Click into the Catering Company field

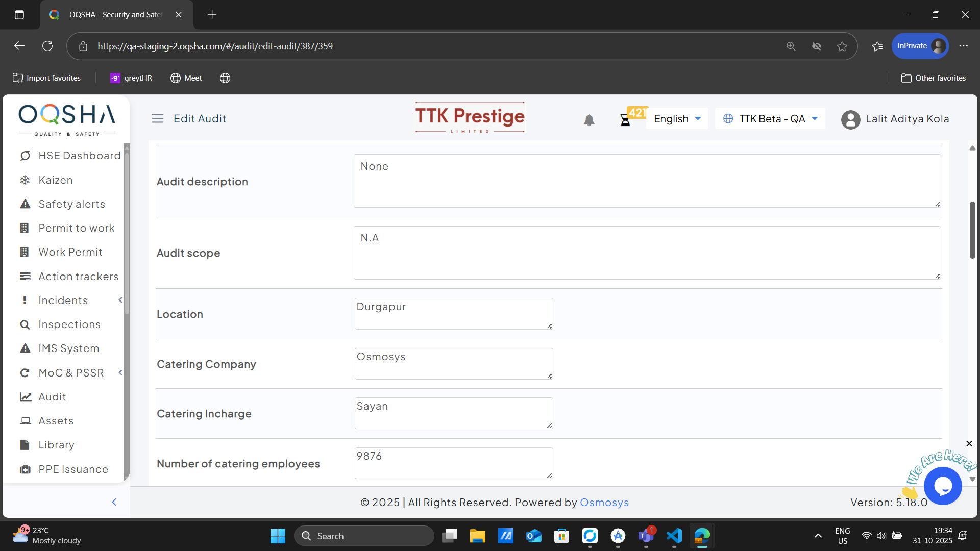coord(453,364)
